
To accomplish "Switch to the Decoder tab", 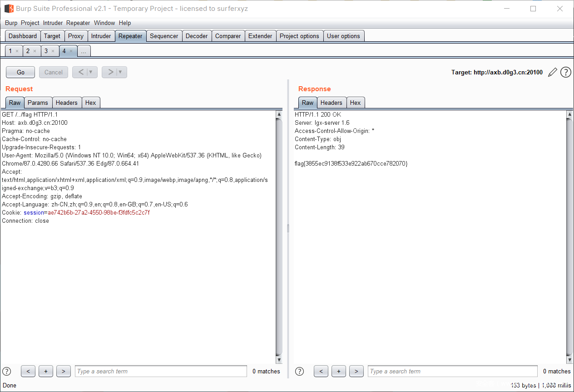I will (x=197, y=36).
